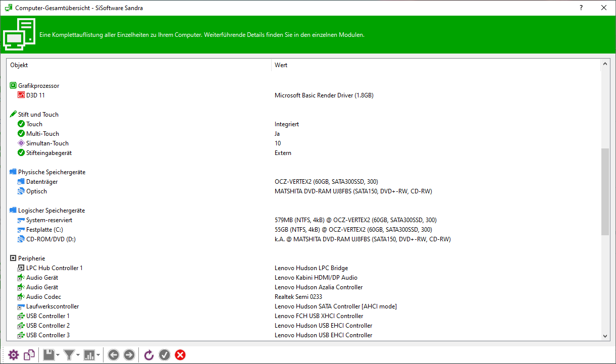Select the MATSHITA DVD-RAM Optisch value
This screenshot has height=364, width=616.
coord(353,191)
